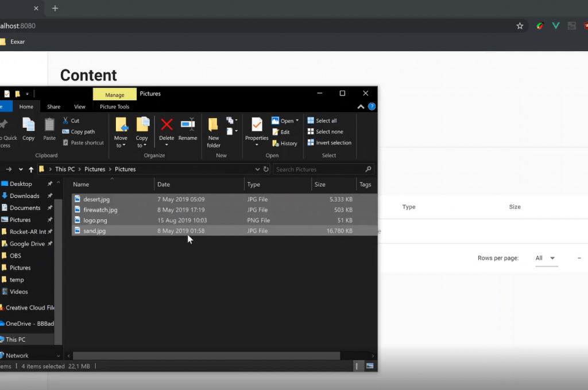Click the Up arrow navigation button

point(31,169)
